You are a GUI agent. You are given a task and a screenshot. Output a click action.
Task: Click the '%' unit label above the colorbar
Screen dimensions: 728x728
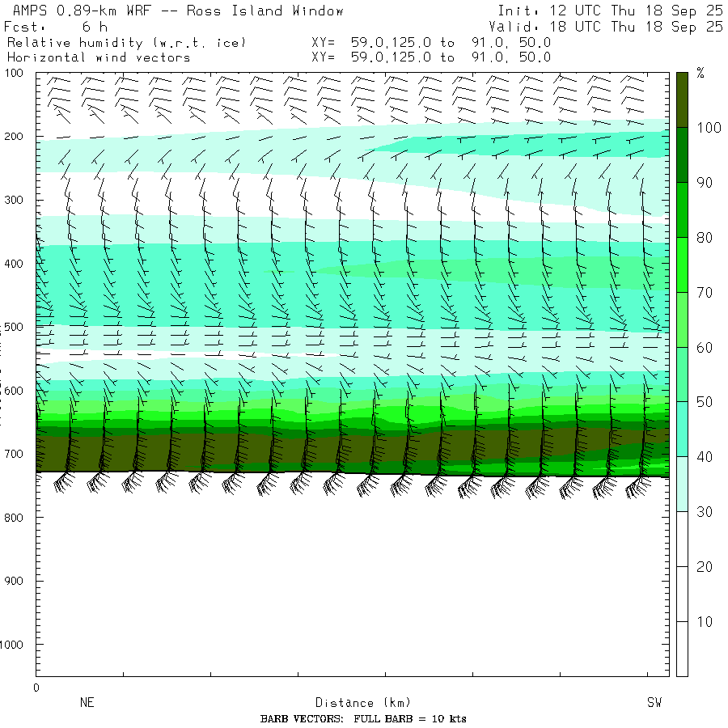[700, 73]
